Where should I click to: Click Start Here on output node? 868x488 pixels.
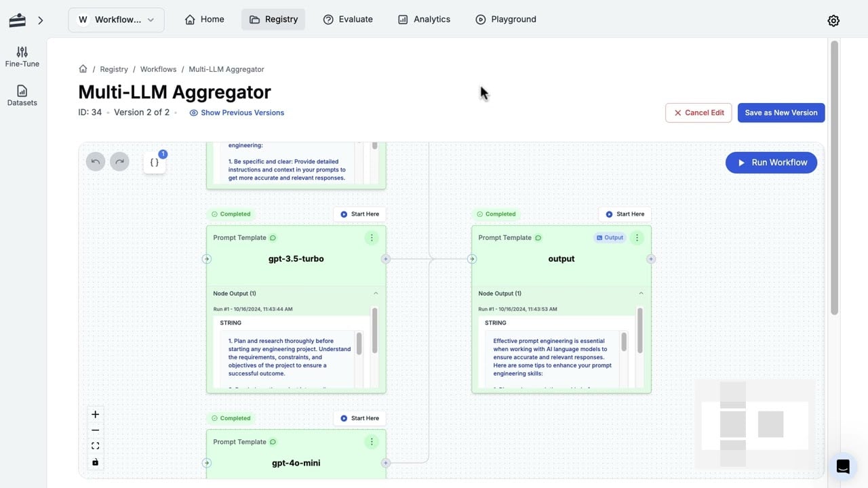625,214
